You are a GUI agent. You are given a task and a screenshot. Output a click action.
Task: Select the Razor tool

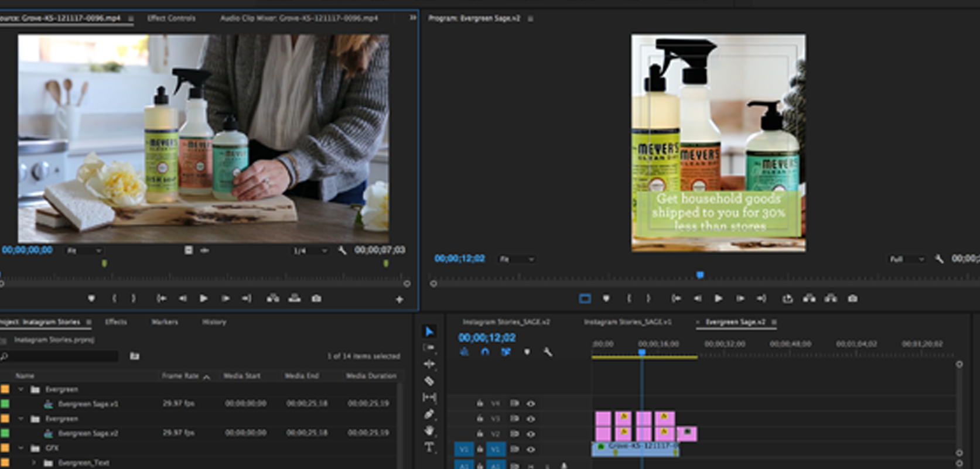pos(429,381)
